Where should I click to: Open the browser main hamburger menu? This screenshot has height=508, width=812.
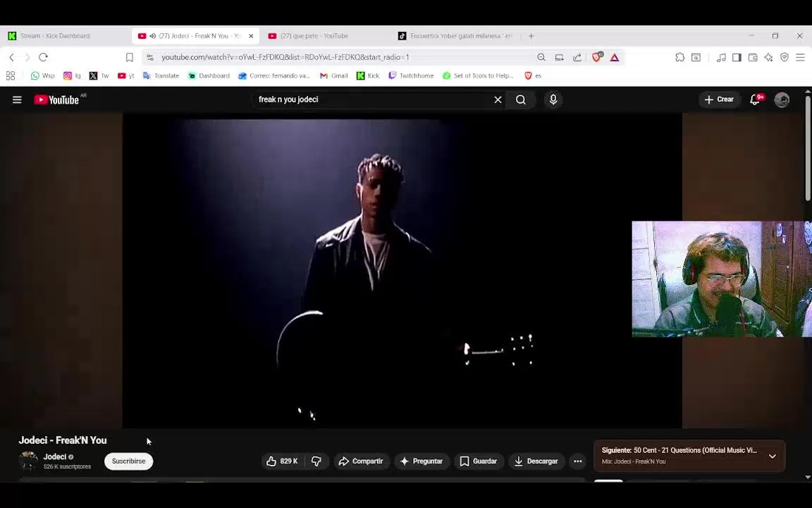(x=801, y=57)
